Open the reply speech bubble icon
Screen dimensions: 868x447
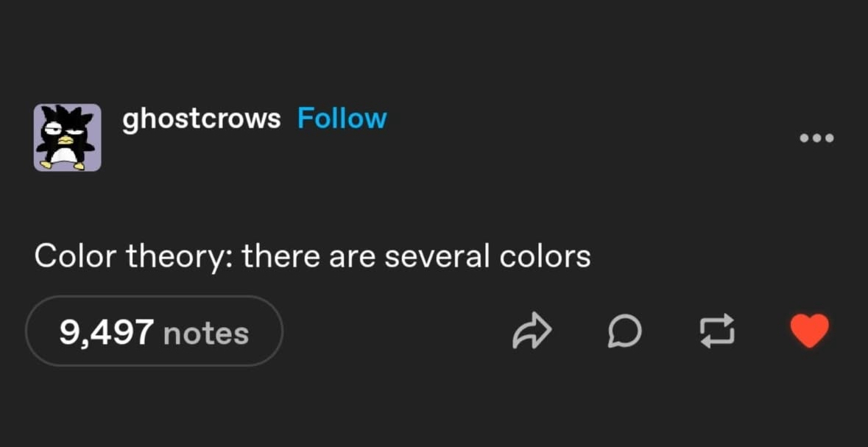coord(625,331)
